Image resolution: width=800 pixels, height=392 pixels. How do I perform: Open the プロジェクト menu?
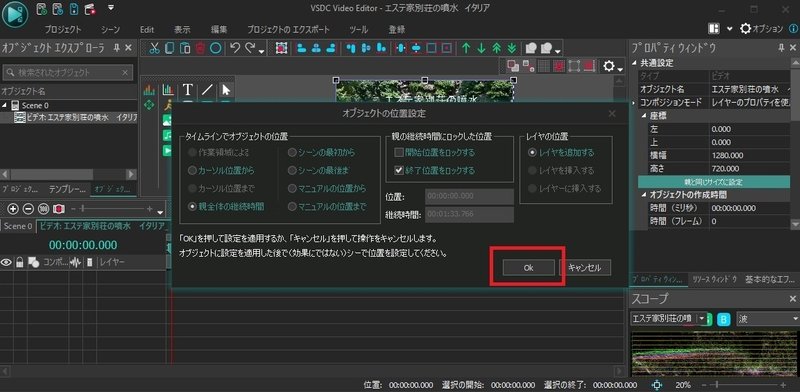click(x=63, y=30)
